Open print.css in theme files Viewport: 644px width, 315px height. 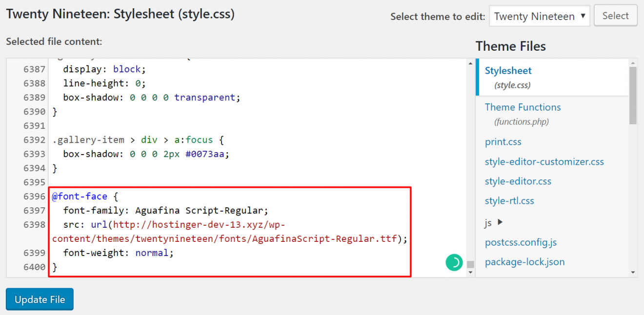(x=503, y=142)
